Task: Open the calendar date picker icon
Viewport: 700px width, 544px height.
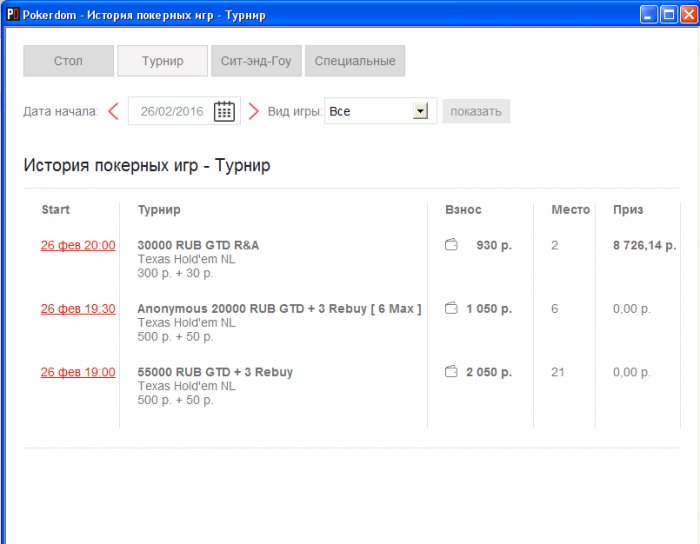Action: tap(224, 111)
